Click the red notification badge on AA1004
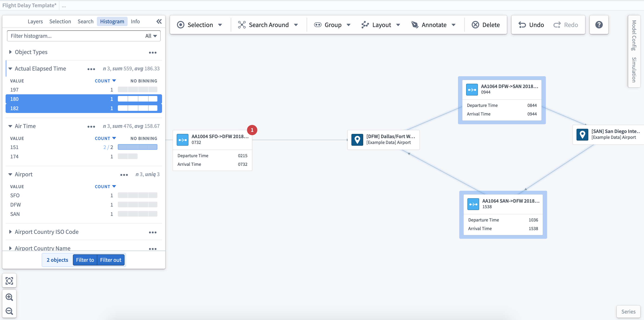This screenshot has height=320, width=644. tap(252, 130)
